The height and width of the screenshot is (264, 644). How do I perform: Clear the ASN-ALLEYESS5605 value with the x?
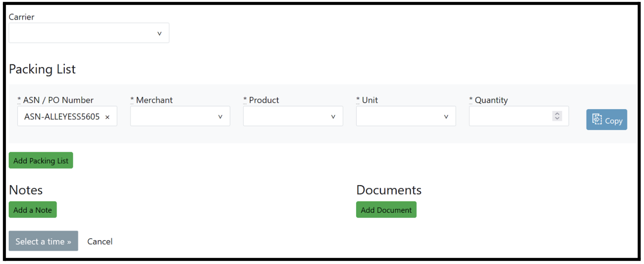coord(107,117)
